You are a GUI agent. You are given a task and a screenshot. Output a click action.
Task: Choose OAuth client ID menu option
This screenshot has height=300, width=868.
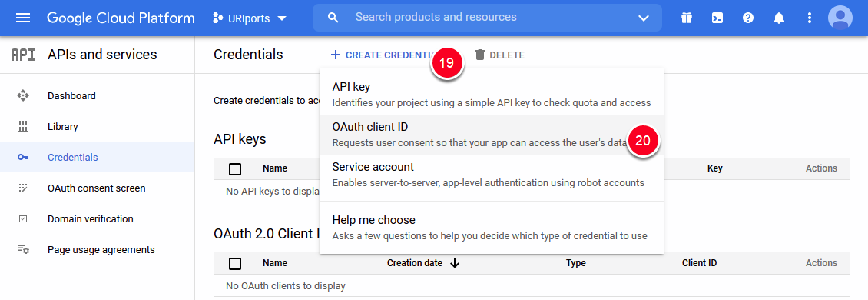[x=492, y=135]
